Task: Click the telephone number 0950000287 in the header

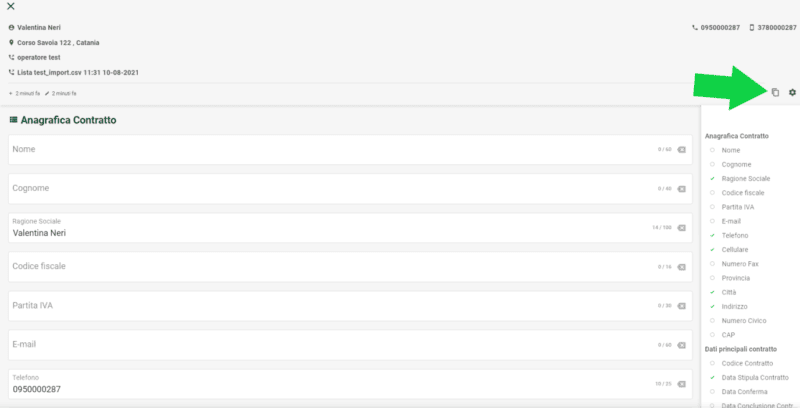Action: (720, 28)
